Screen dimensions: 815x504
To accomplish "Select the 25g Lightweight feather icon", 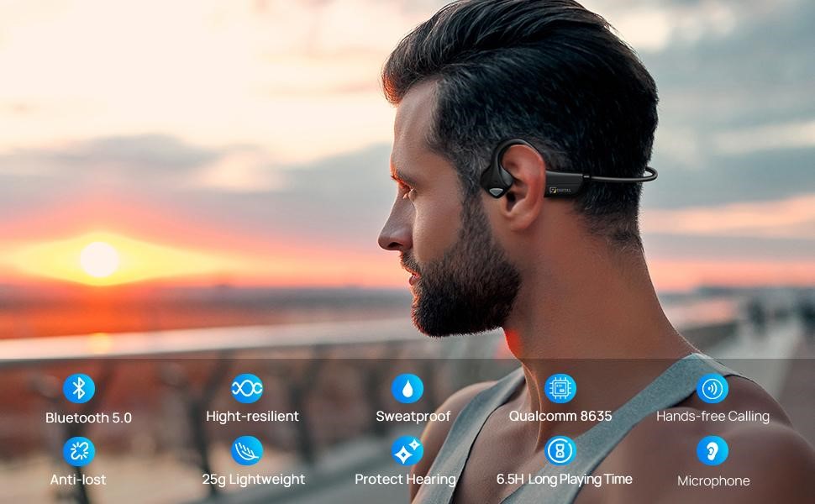I will point(247,451).
